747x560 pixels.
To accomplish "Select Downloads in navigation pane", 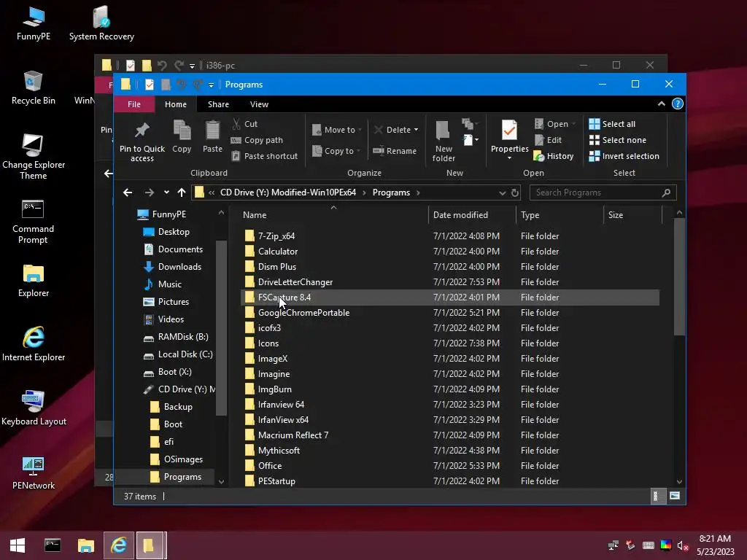I will click(179, 267).
